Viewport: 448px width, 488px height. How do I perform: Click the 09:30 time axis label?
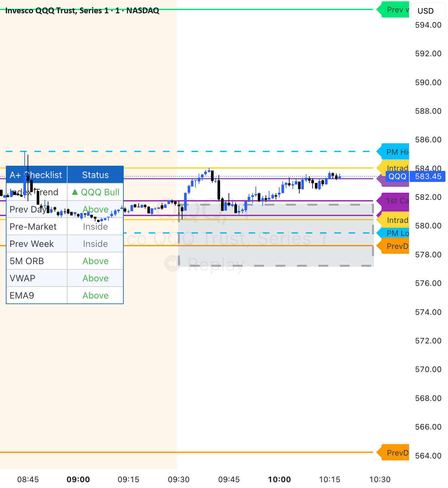(x=179, y=480)
